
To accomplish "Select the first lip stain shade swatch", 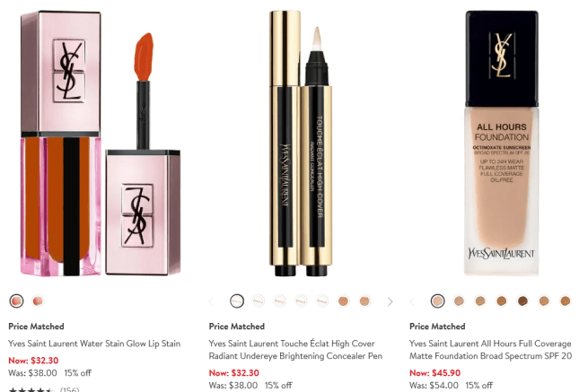I will point(16,301).
